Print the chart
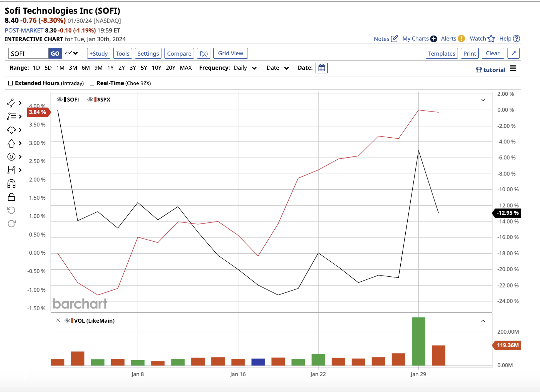540x392 pixels. coord(470,53)
